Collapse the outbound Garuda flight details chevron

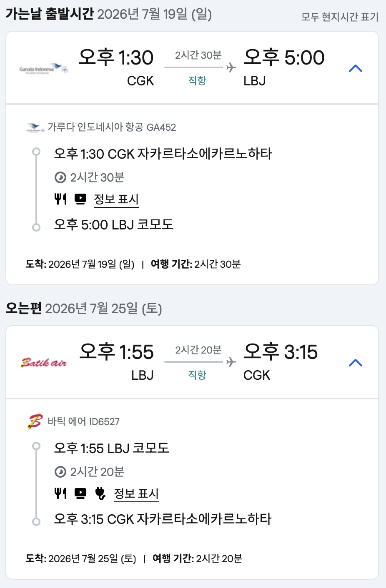(x=355, y=69)
